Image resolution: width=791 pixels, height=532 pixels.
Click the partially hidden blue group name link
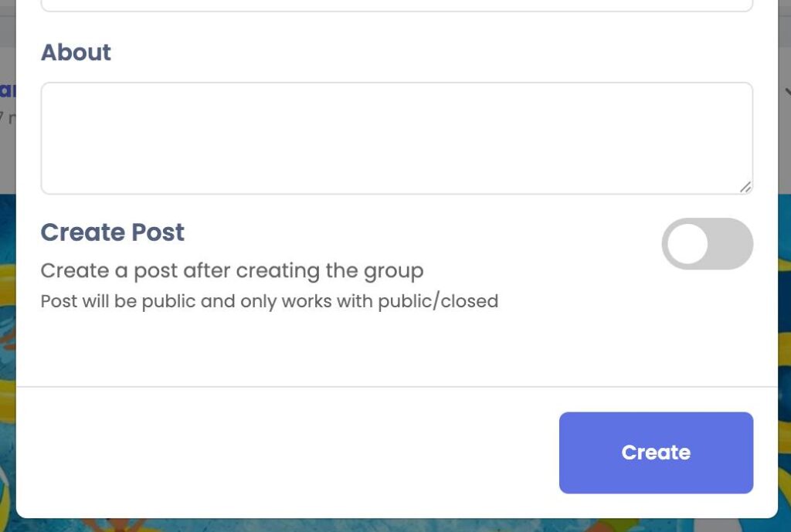8,90
